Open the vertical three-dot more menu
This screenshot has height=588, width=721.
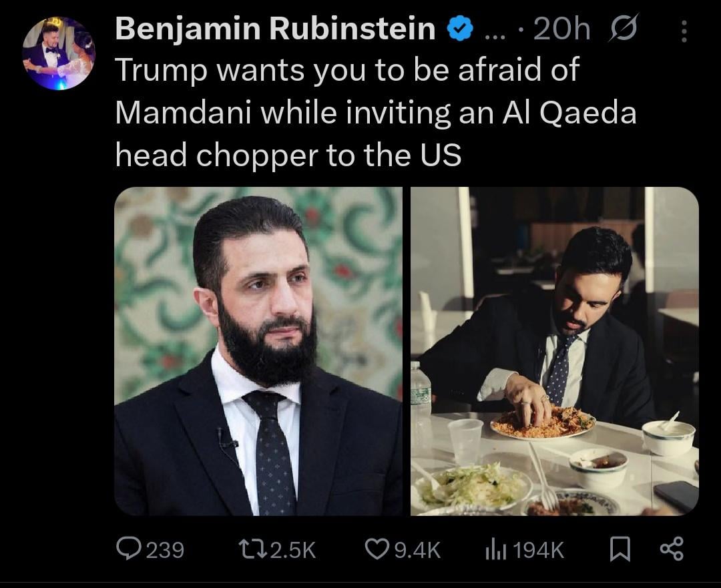tap(683, 31)
